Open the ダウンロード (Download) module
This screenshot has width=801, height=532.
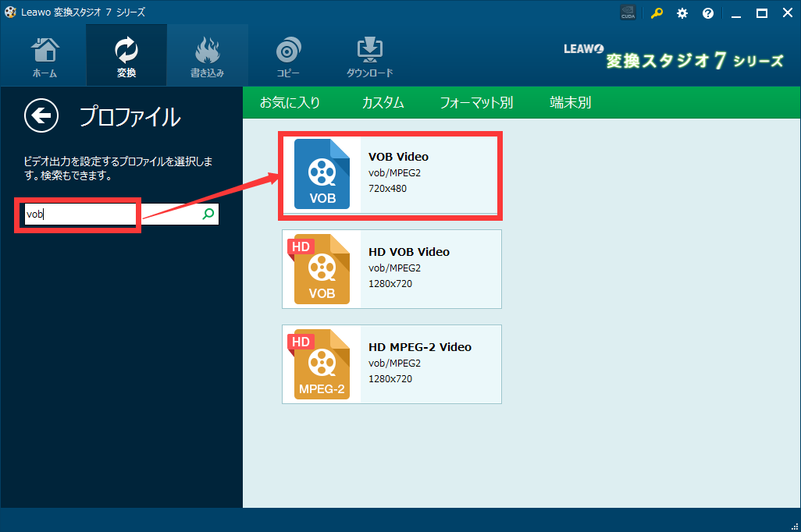(368, 55)
